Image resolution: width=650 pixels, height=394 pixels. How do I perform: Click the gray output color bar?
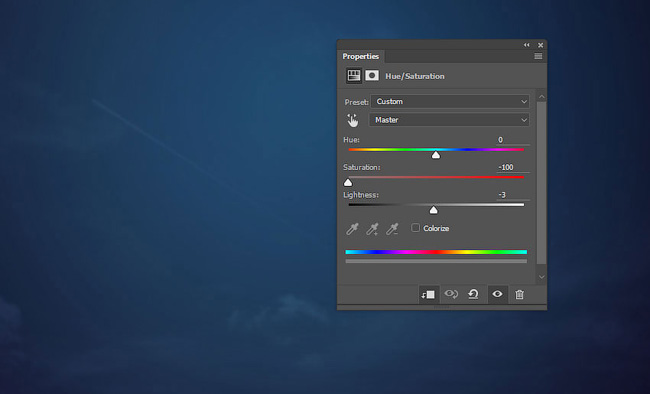point(436,261)
